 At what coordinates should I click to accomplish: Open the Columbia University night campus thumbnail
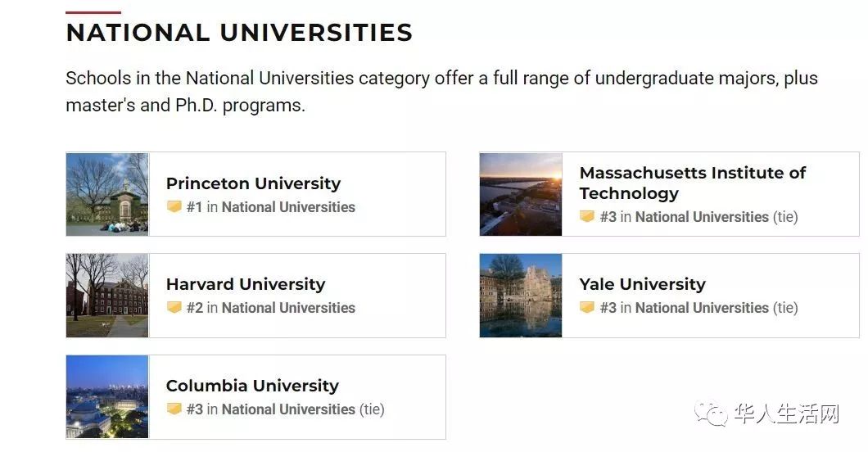(x=107, y=396)
